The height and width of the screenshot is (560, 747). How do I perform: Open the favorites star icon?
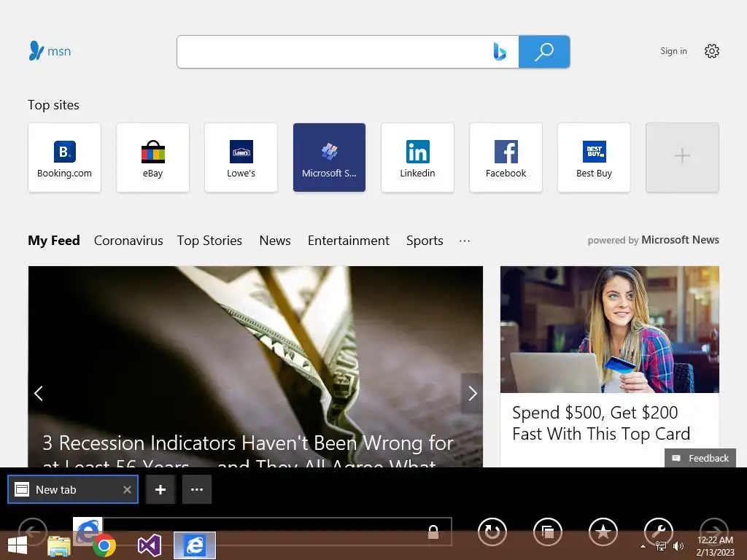coord(603,532)
